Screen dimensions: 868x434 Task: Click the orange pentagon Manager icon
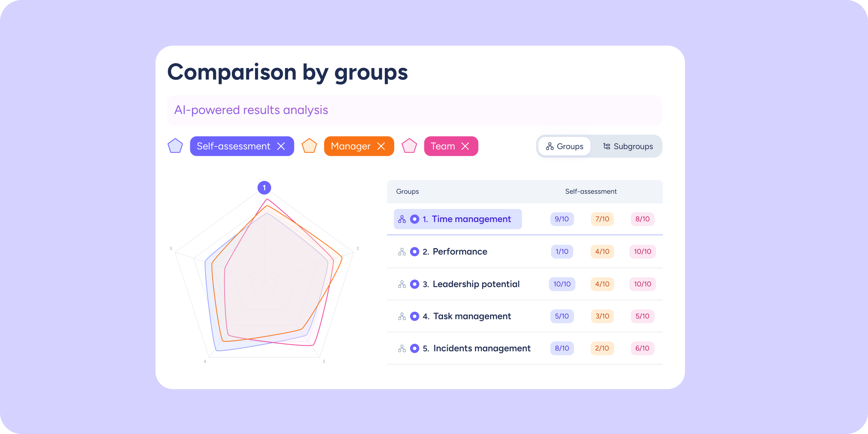(309, 146)
